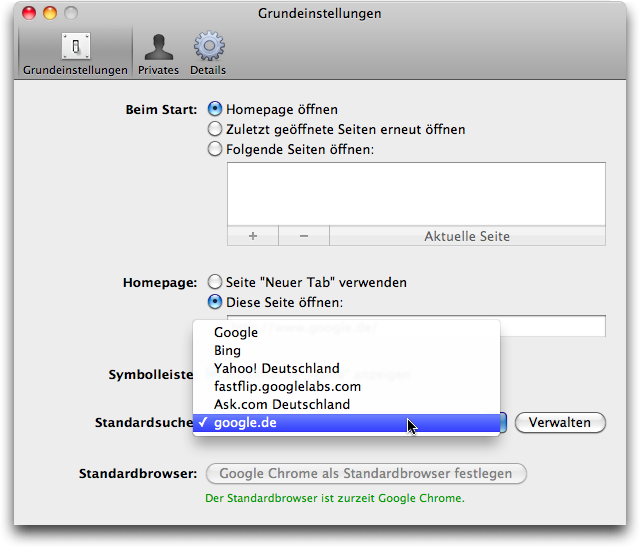Image resolution: width=640 pixels, height=548 pixels.
Task: Open the Grundeinstellungen switch icon tab
Action: click(x=76, y=53)
